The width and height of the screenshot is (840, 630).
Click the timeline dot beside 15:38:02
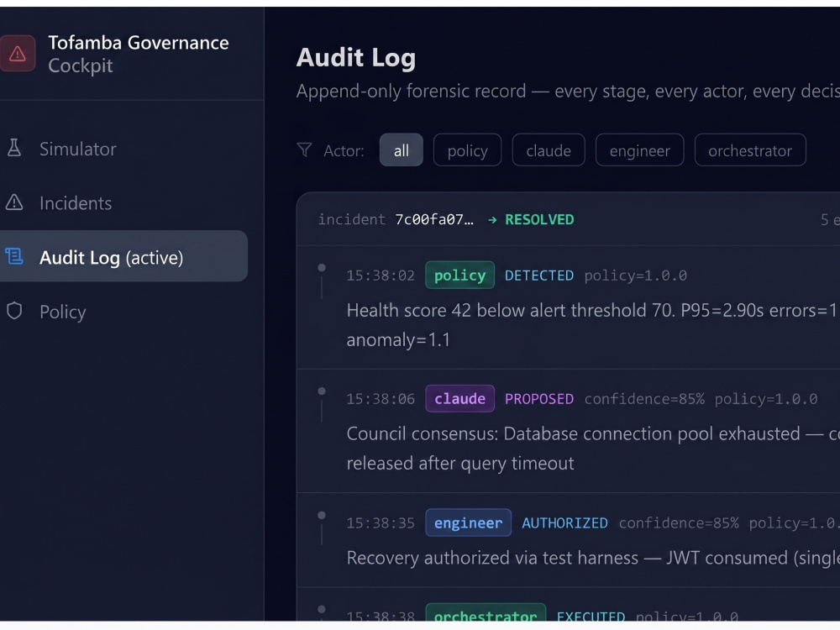[x=322, y=267]
